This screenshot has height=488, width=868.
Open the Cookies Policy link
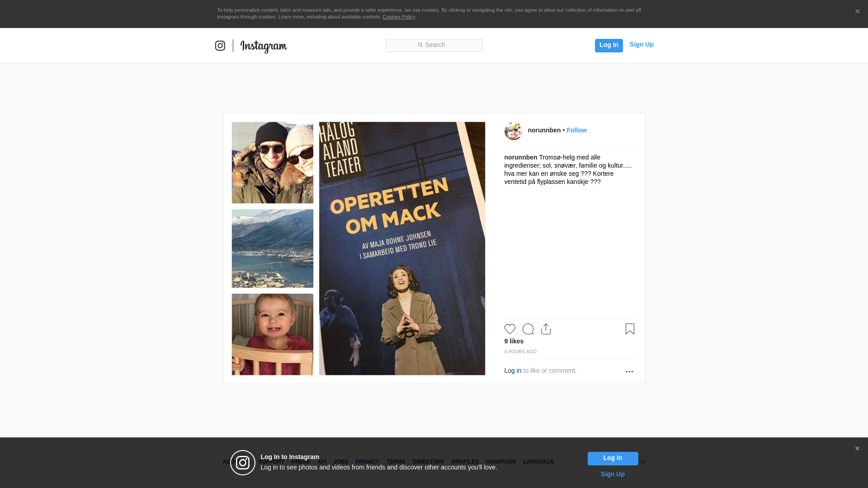pos(399,17)
